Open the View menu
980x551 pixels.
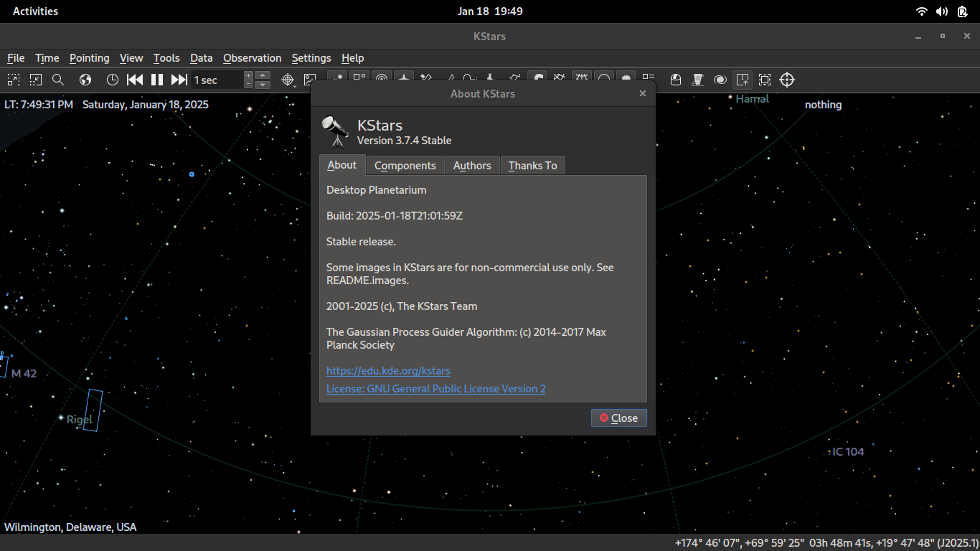coord(131,58)
